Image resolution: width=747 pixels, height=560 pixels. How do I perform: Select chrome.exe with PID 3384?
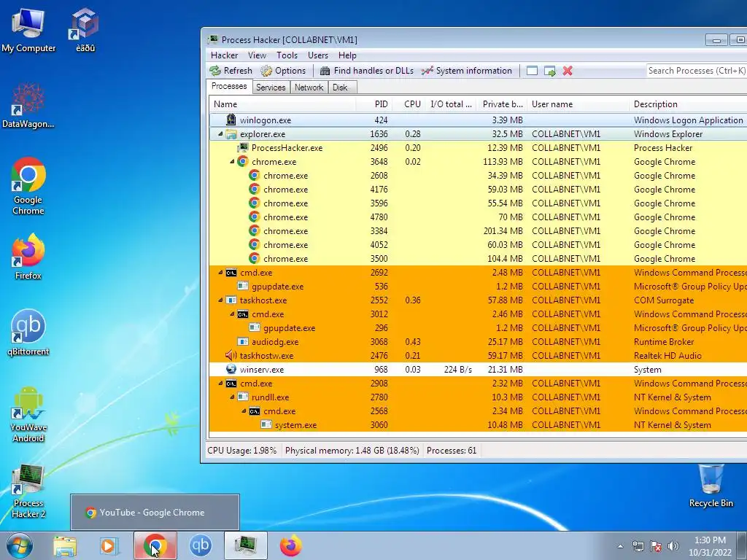478,231
